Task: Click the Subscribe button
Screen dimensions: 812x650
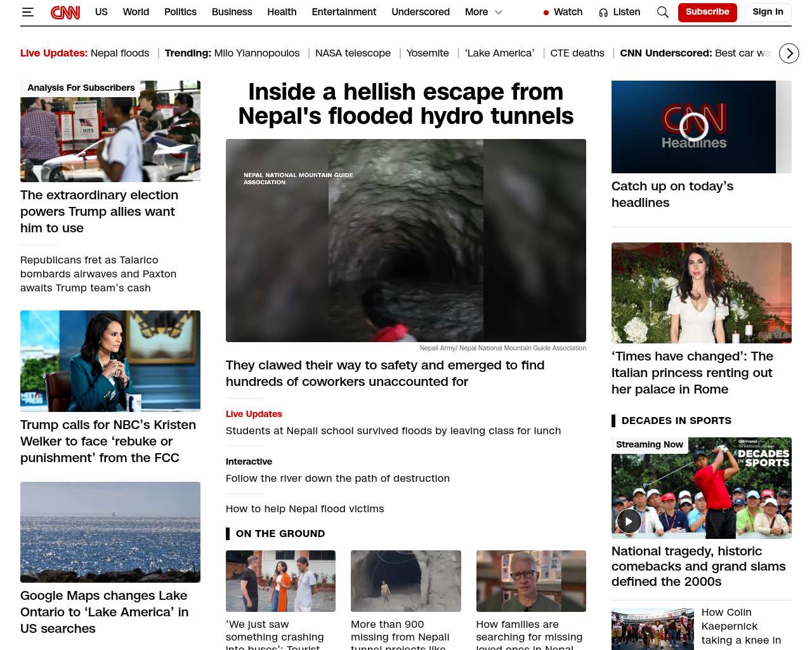Action: [x=707, y=12]
